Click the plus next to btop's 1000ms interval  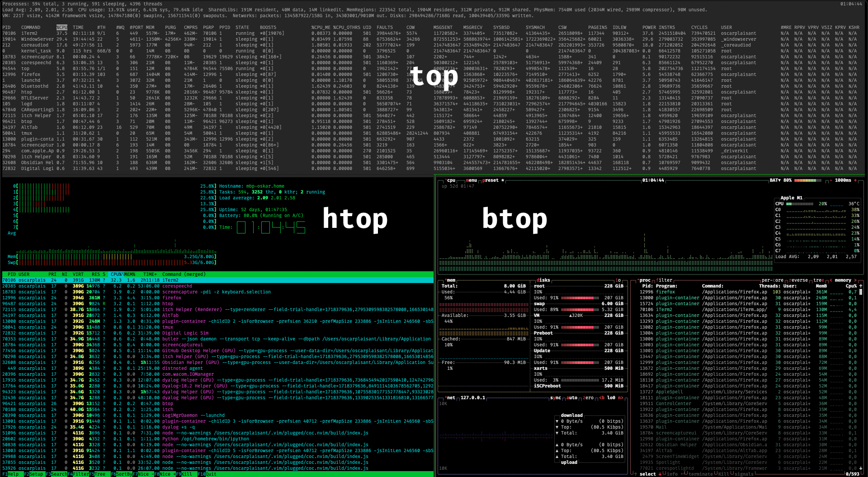point(855,180)
